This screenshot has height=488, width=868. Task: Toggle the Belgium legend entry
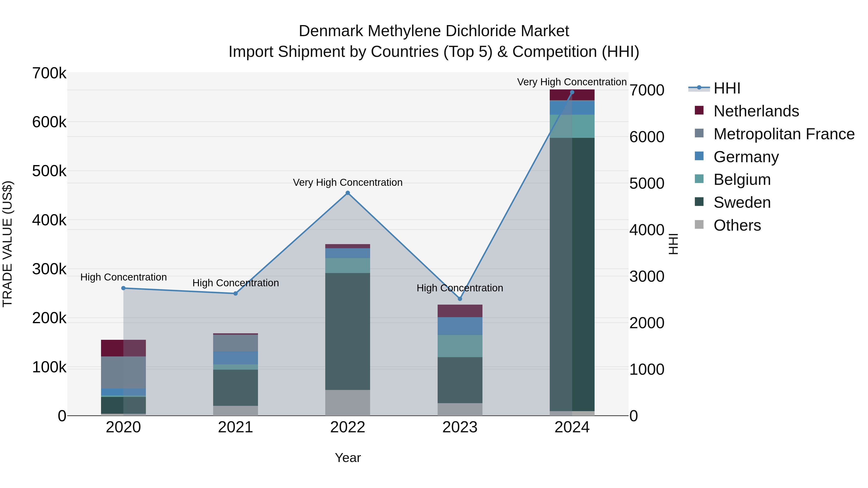coord(732,180)
